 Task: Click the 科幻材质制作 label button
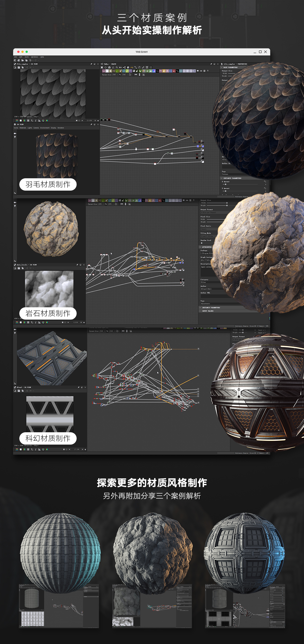pyautogui.click(x=48, y=438)
